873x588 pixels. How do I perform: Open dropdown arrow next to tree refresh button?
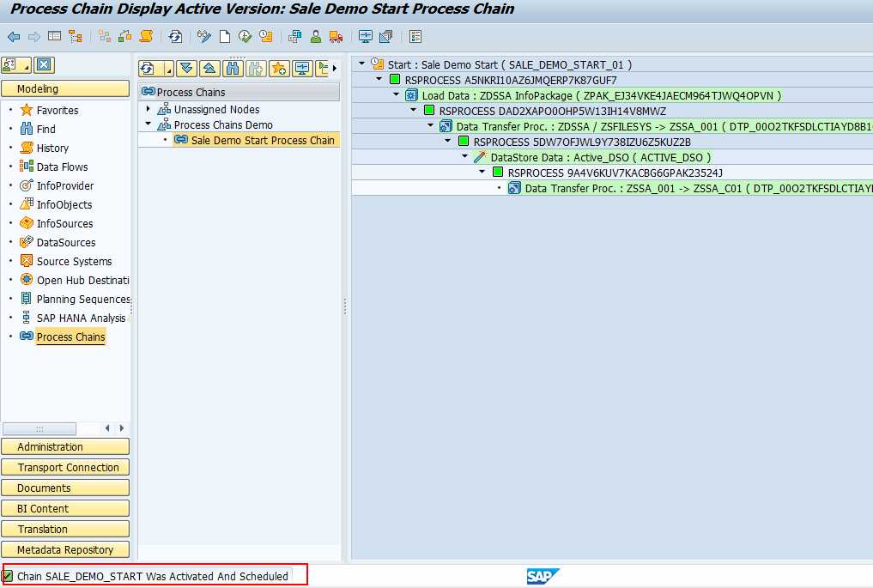click(x=169, y=70)
